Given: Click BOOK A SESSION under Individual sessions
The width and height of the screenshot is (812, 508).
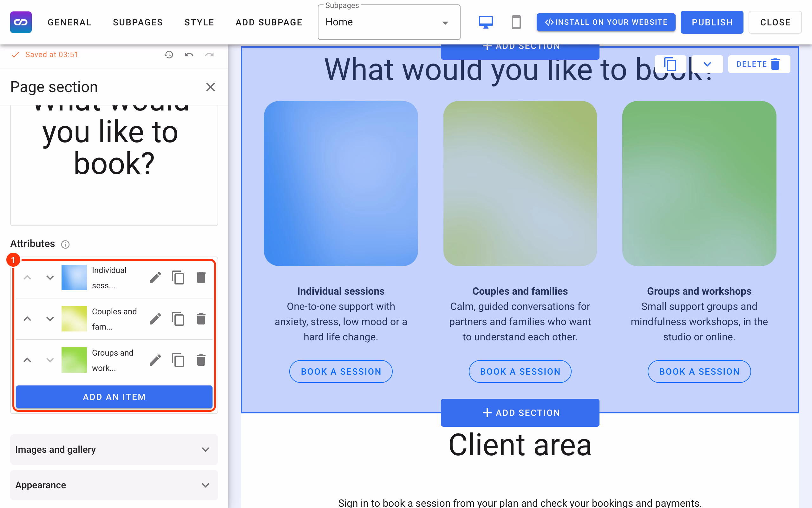Looking at the screenshot, I should tap(341, 371).
